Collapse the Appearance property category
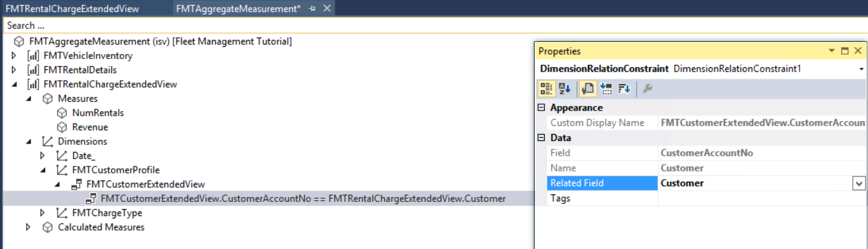The height and width of the screenshot is (249, 868). 542,107
